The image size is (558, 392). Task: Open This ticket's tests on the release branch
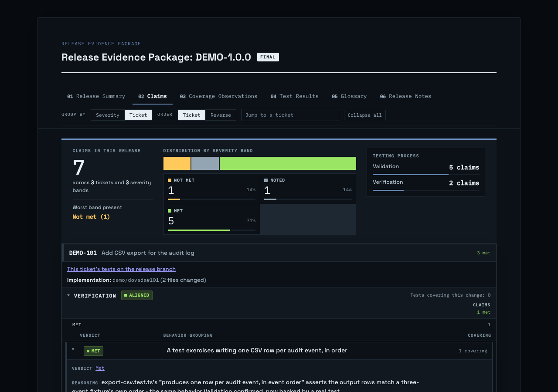click(121, 269)
